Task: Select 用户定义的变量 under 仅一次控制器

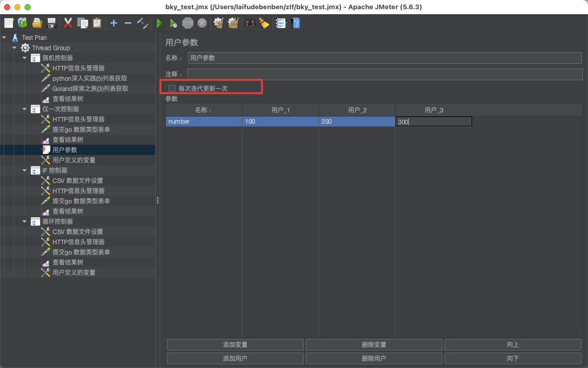Action: [x=74, y=160]
